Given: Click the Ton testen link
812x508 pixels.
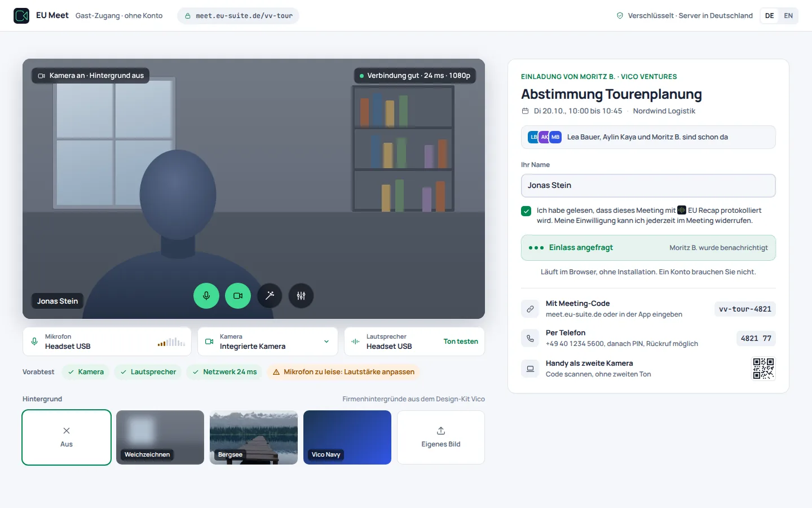Looking at the screenshot, I should (461, 341).
